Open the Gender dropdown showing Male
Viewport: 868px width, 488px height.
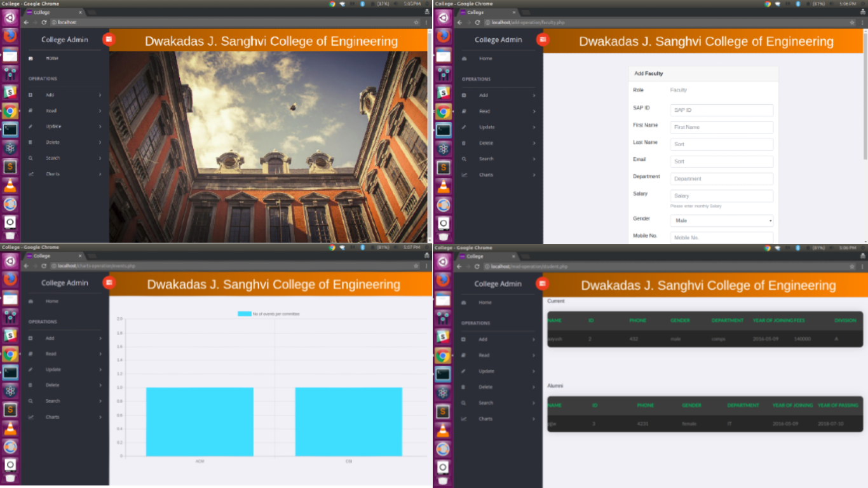(721, 220)
